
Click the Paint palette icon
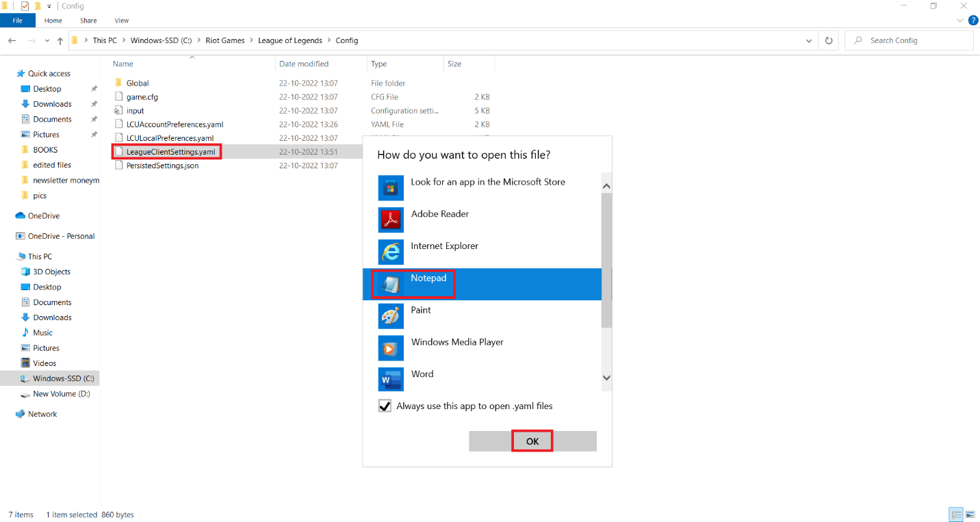click(x=391, y=316)
